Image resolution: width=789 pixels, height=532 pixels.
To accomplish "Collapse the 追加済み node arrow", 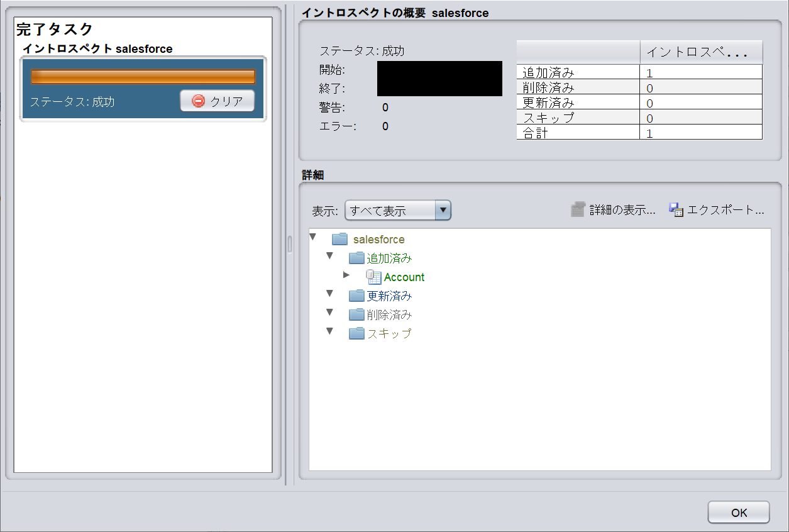I will (x=329, y=256).
